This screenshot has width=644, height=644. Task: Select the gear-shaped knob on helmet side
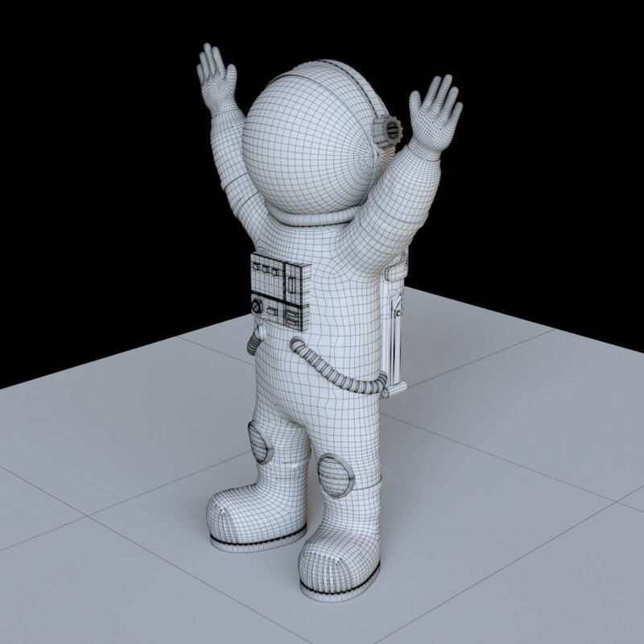386,130
